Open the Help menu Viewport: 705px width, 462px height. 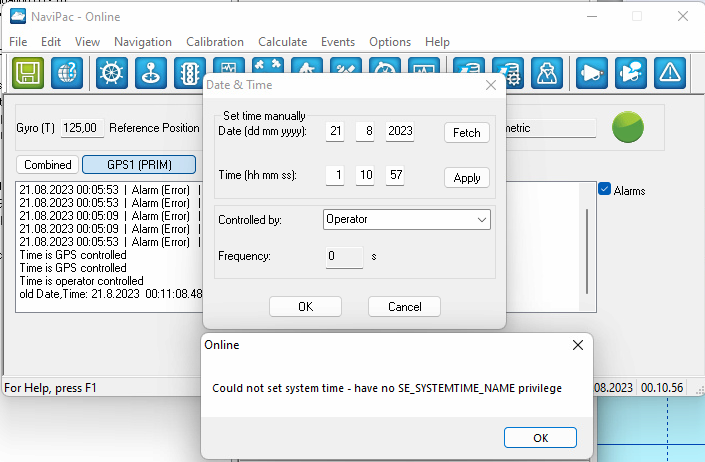(x=437, y=42)
